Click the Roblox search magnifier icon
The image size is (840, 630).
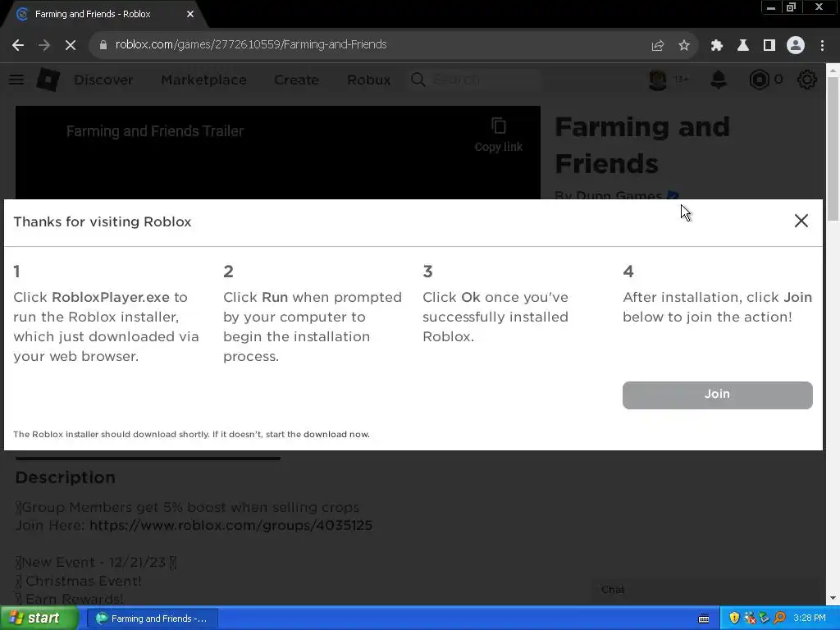coord(418,80)
